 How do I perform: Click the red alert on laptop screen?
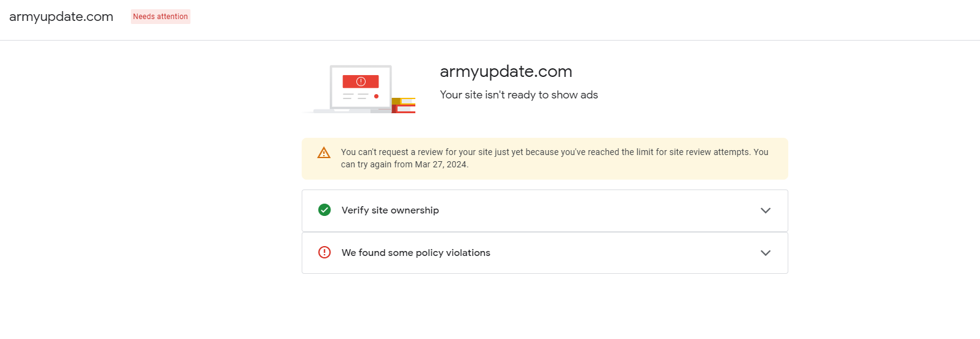361,81
